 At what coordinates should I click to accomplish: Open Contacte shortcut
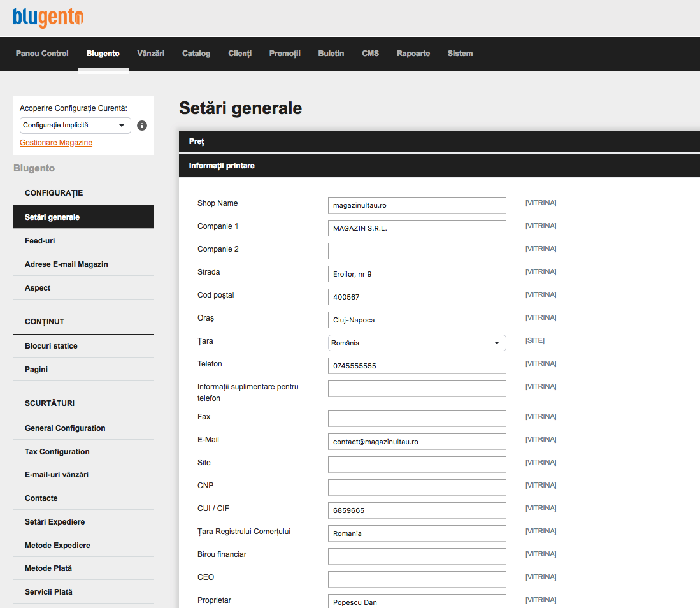pyautogui.click(x=83, y=498)
